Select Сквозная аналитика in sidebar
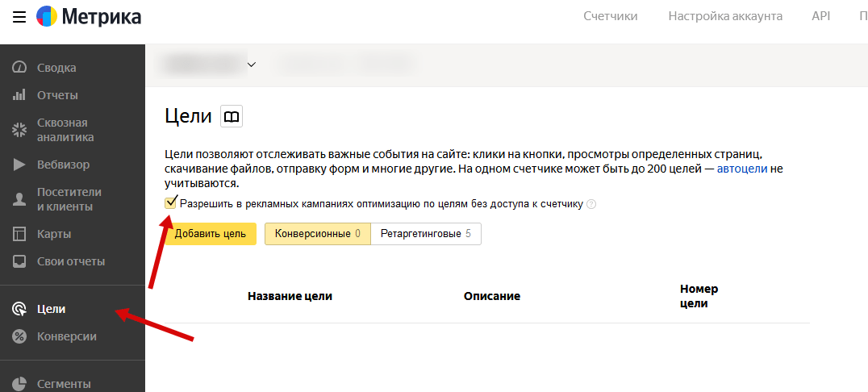The image size is (868, 392). point(65,130)
